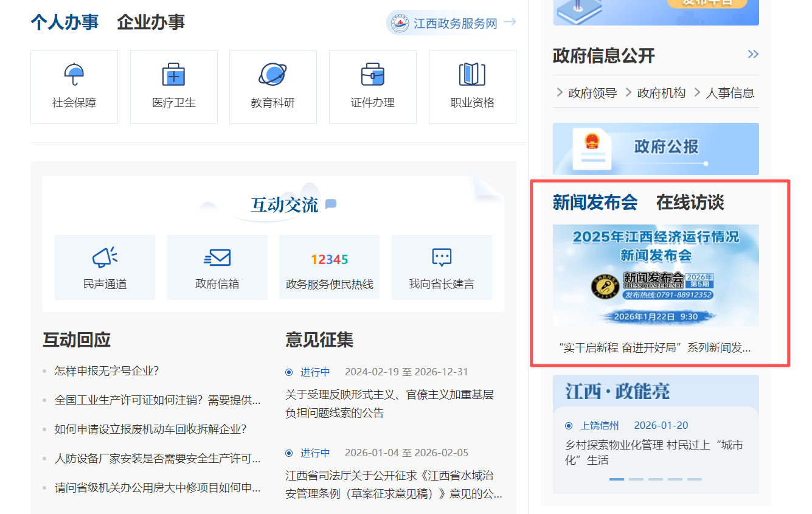
Task: Open the 政府信箱 envelope icon
Action: click(217, 257)
